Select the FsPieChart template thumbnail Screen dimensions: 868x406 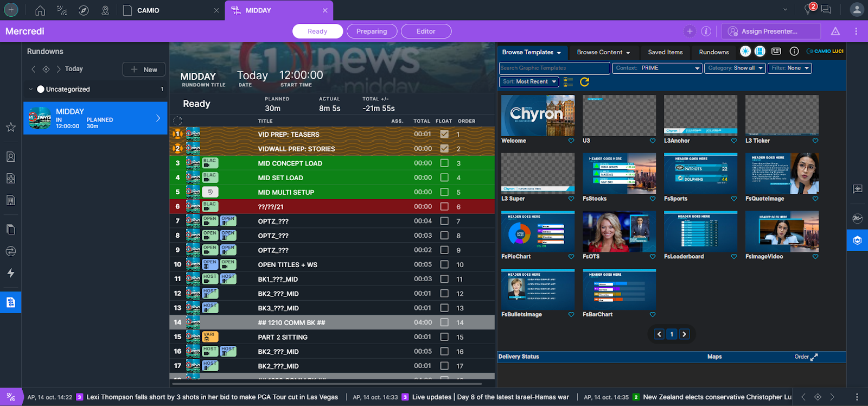point(538,231)
